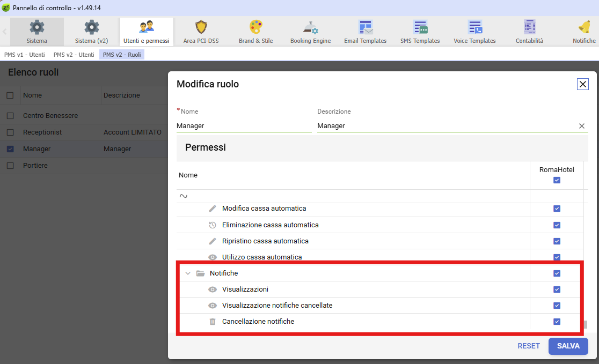Viewport: 599px width, 364px height.
Task: Uncheck the Cancellazione notifiche permission checkbox
Action: click(557, 322)
